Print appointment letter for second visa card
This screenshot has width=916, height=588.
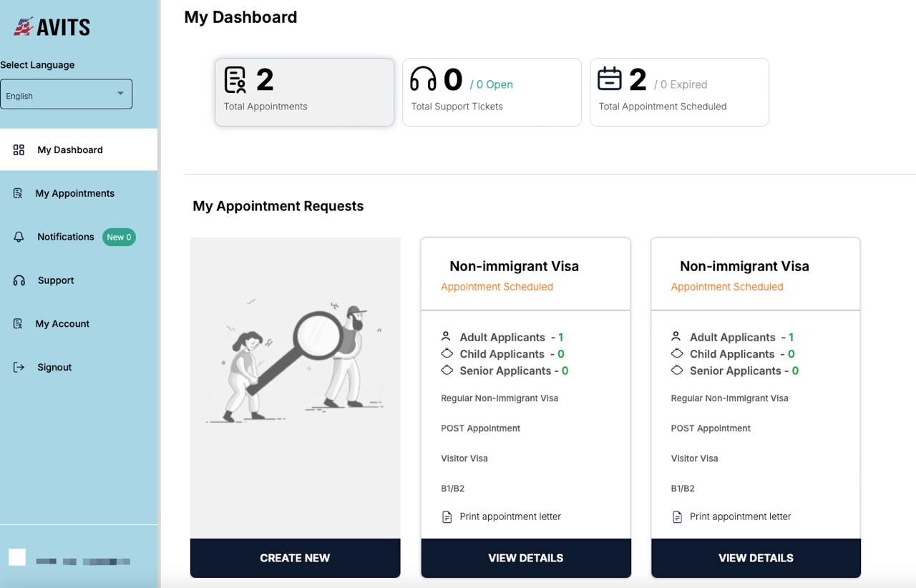[740, 516]
